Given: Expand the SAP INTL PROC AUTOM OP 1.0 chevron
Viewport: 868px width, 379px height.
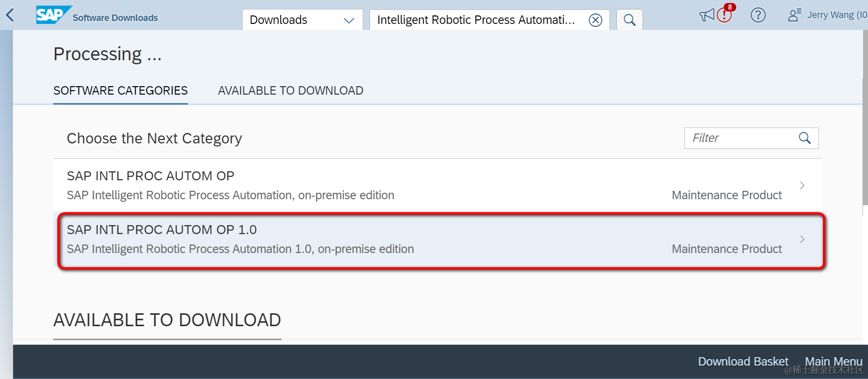Looking at the screenshot, I should click(x=802, y=239).
